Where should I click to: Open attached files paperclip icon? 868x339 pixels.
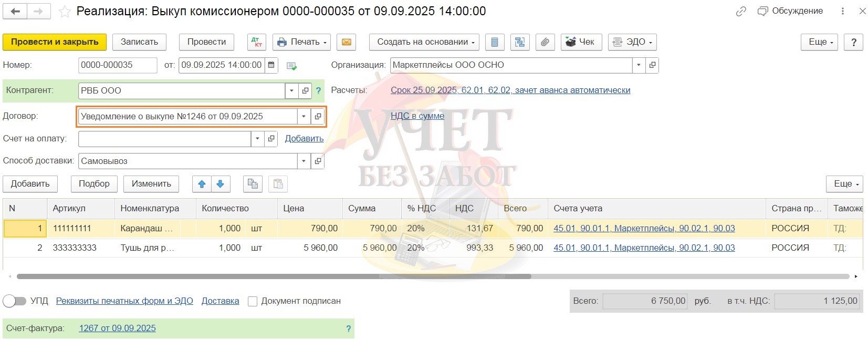tap(545, 42)
